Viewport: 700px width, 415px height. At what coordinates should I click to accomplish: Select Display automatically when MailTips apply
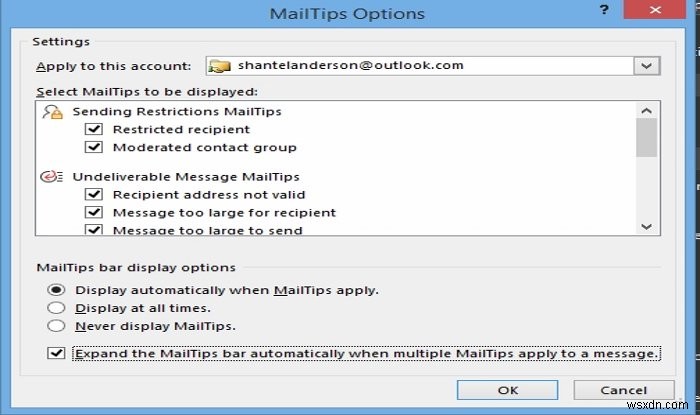pos(56,290)
